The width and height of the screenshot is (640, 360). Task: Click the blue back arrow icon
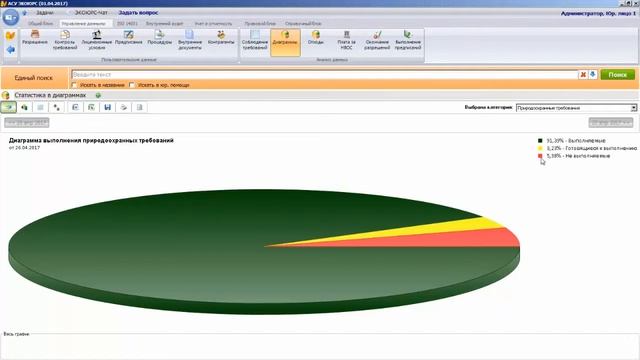11,50
